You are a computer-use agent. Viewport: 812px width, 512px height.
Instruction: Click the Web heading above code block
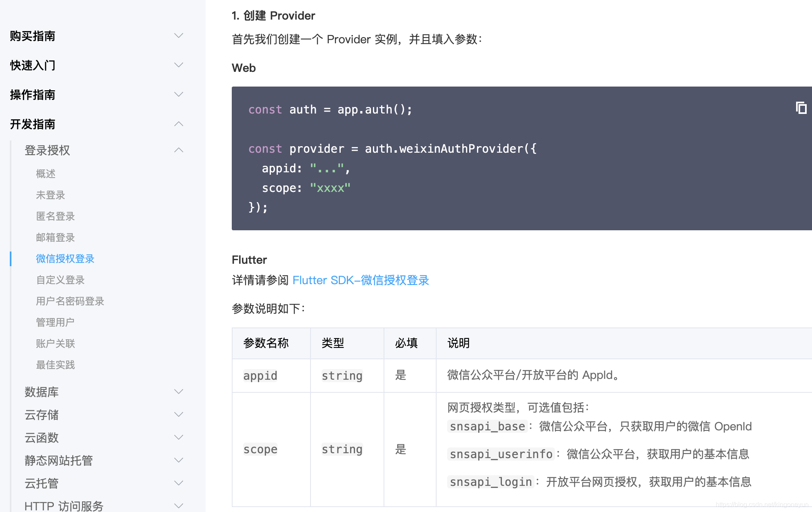[244, 68]
